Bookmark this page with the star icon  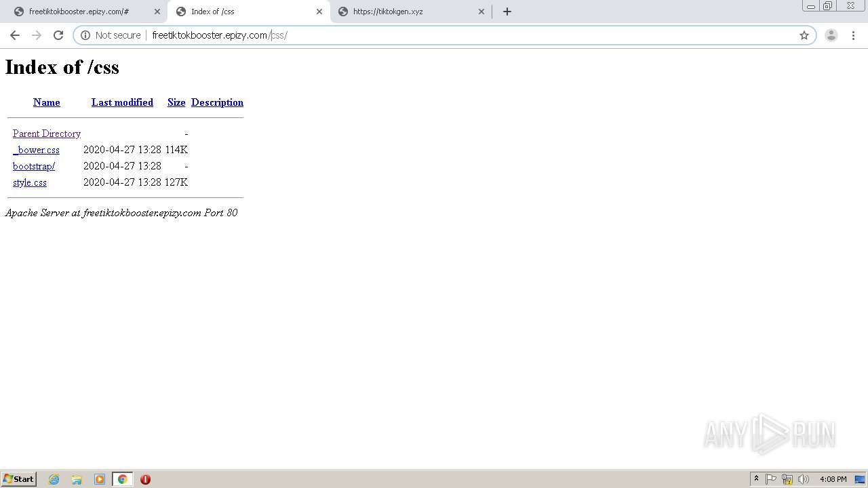[x=804, y=35]
